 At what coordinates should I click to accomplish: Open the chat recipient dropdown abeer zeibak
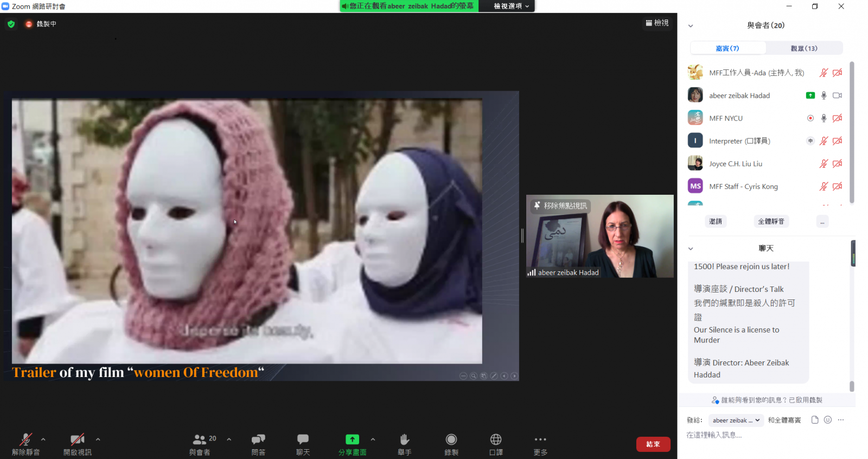click(736, 420)
